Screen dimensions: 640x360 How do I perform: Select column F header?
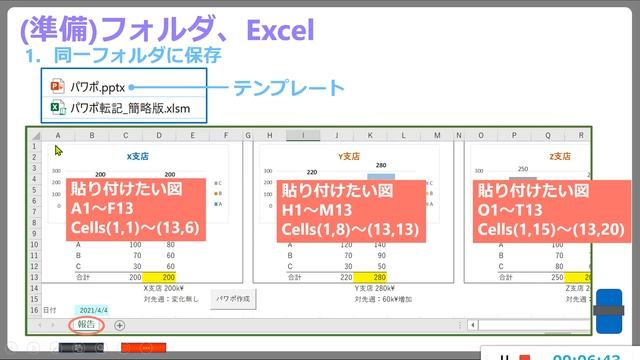click(226, 136)
